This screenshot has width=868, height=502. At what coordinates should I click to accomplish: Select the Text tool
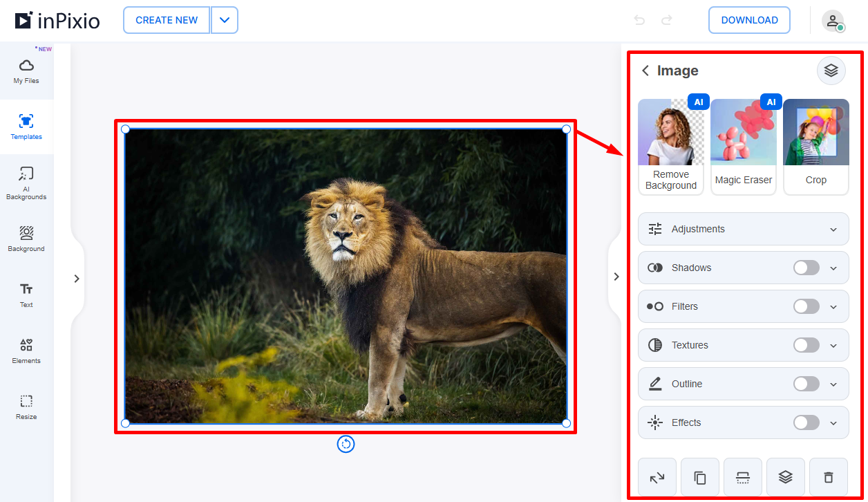pyautogui.click(x=26, y=295)
